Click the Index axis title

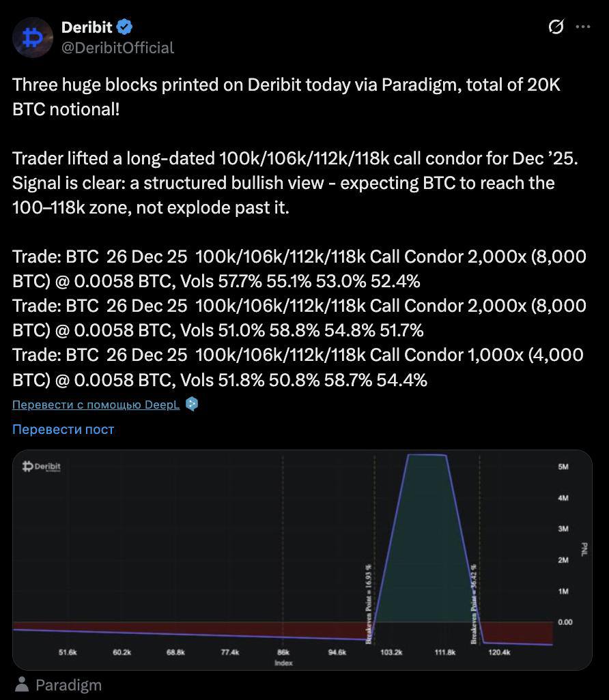point(283,662)
